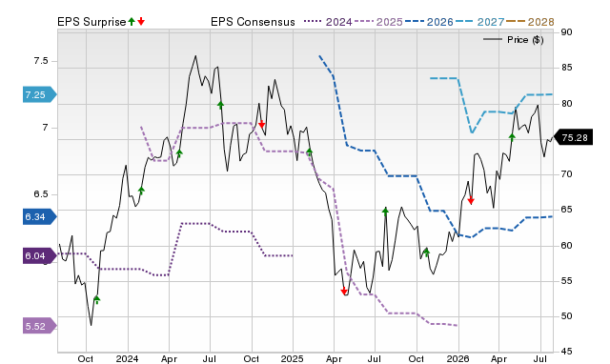
Task: Click the 6.04 dark purple value tag
Action: tap(40, 256)
